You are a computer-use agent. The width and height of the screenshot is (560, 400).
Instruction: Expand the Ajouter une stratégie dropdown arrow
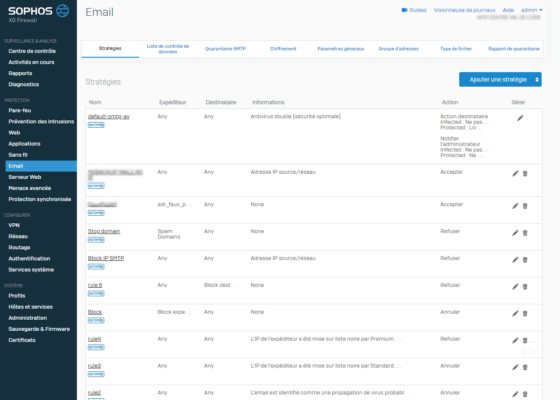click(537, 80)
